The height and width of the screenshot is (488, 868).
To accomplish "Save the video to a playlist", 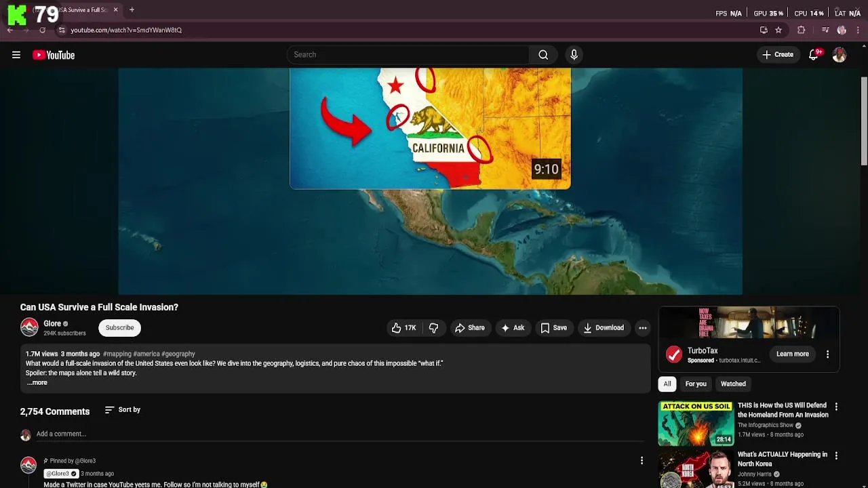I will click(x=553, y=328).
